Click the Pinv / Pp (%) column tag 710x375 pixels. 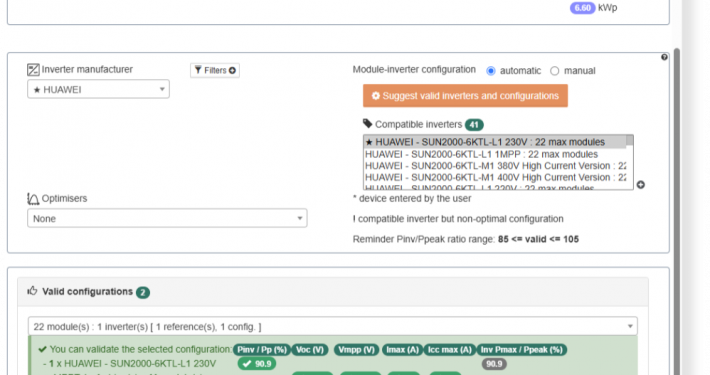262,350
